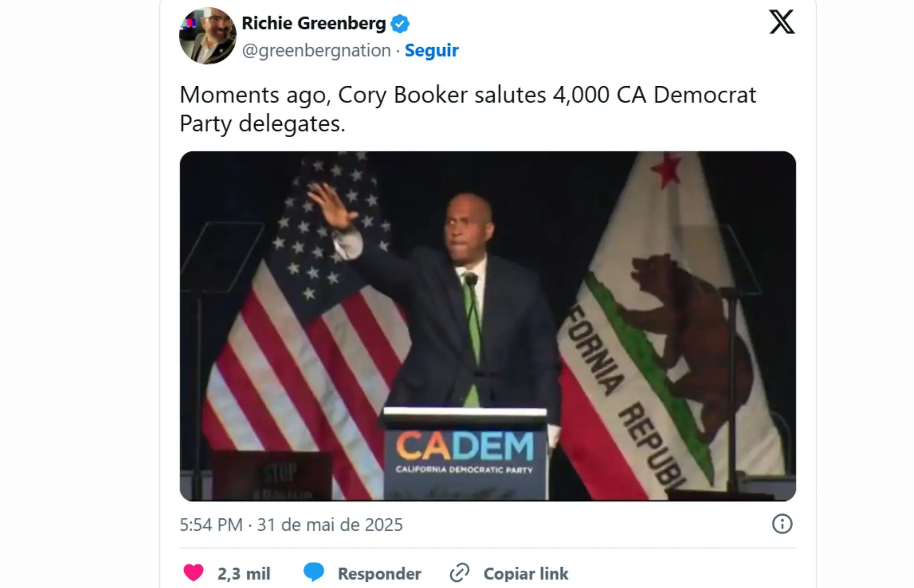Screen dimensions: 914x588
Task: Click the Responder button label
Action: point(379,574)
